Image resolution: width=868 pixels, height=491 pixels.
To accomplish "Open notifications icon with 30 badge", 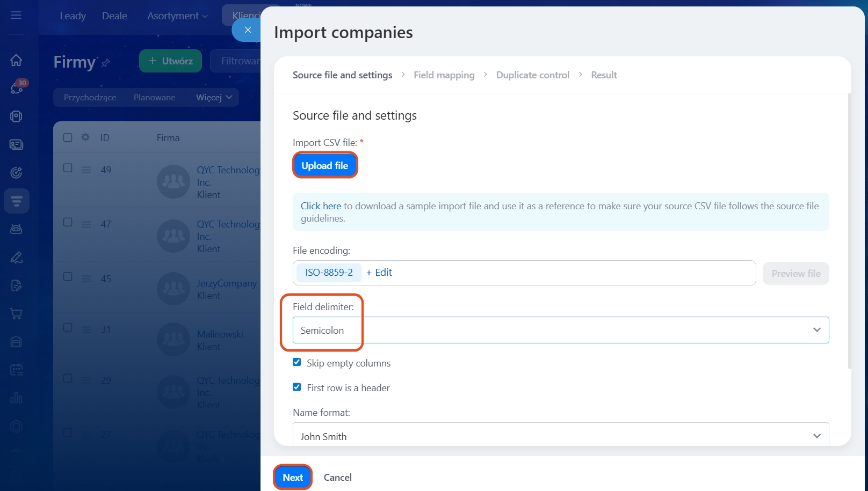I will (17, 88).
